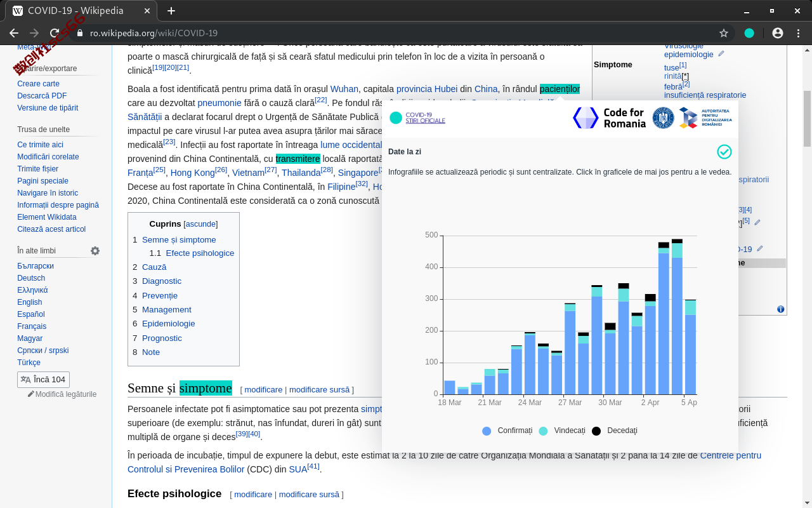Click Trimite fișier in sidebar

37,169
